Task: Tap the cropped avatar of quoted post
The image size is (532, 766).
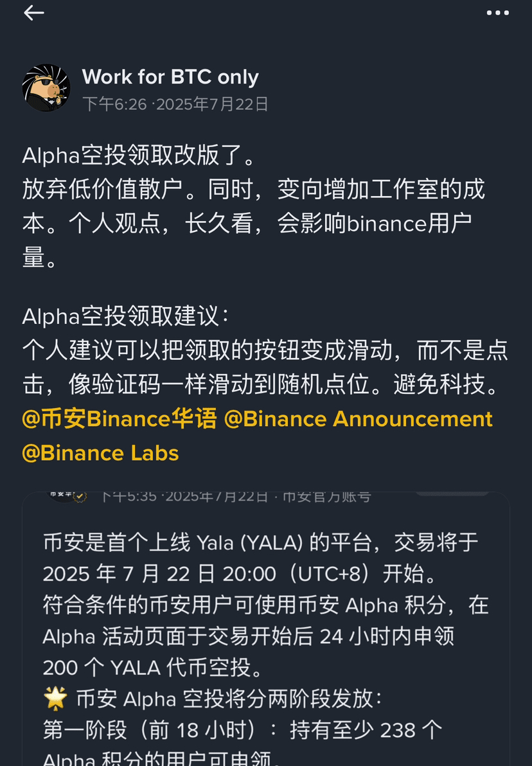Action: pos(60,495)
